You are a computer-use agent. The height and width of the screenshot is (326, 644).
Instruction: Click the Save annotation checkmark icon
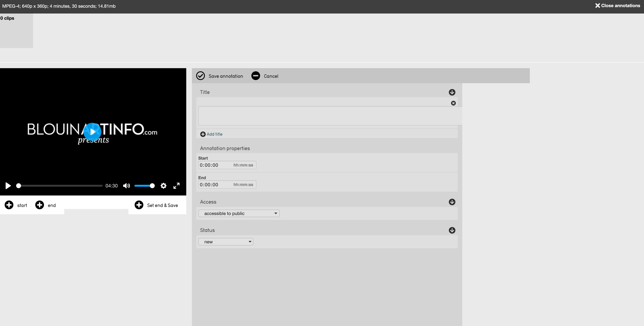tap(200, 76)
